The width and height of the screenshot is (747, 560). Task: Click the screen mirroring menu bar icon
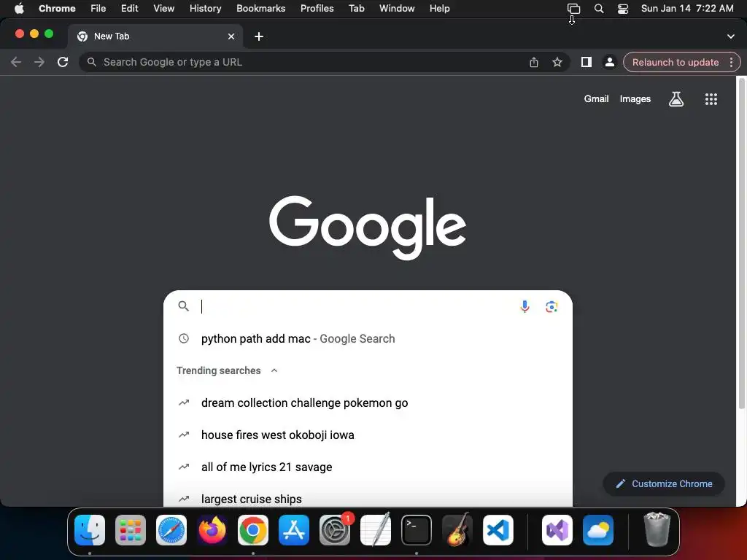[x=573, y=9]
